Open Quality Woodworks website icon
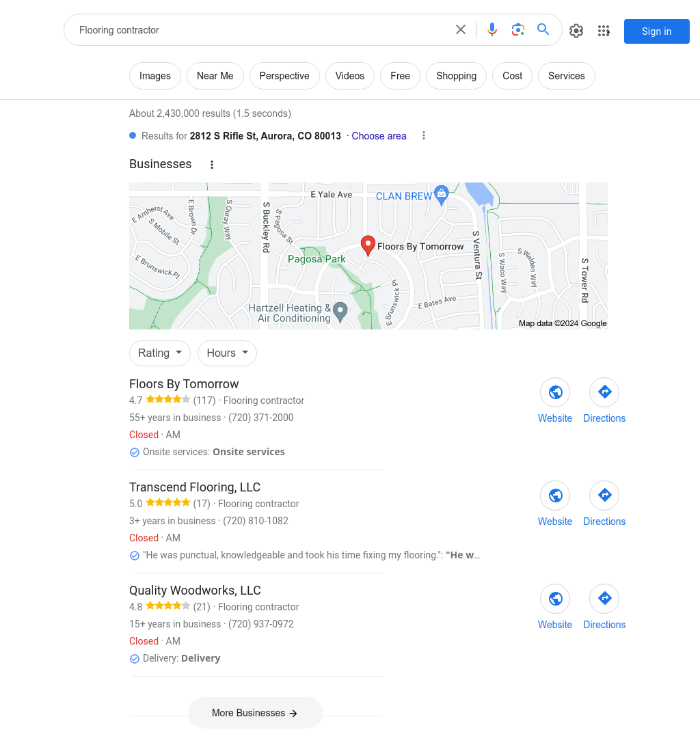This screenshot has width=700, height=745. tap(555, 599)
